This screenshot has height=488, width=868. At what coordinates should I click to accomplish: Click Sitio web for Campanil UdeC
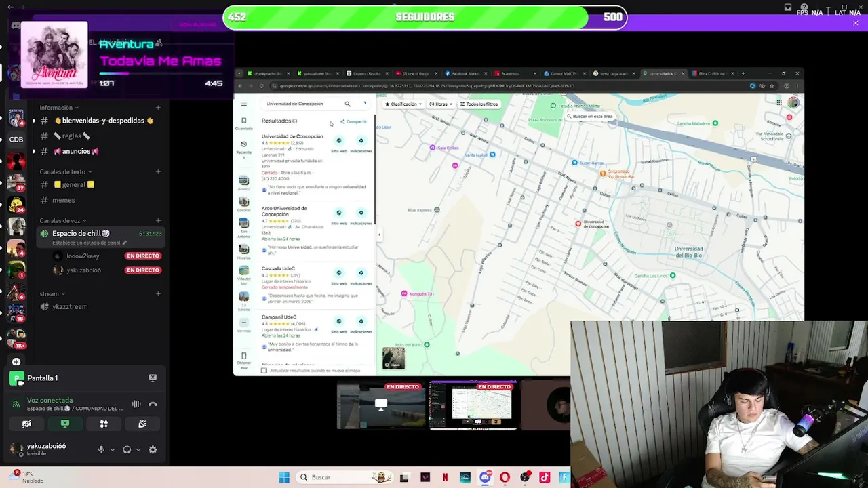pyautogui.click(x=339, y=325)
